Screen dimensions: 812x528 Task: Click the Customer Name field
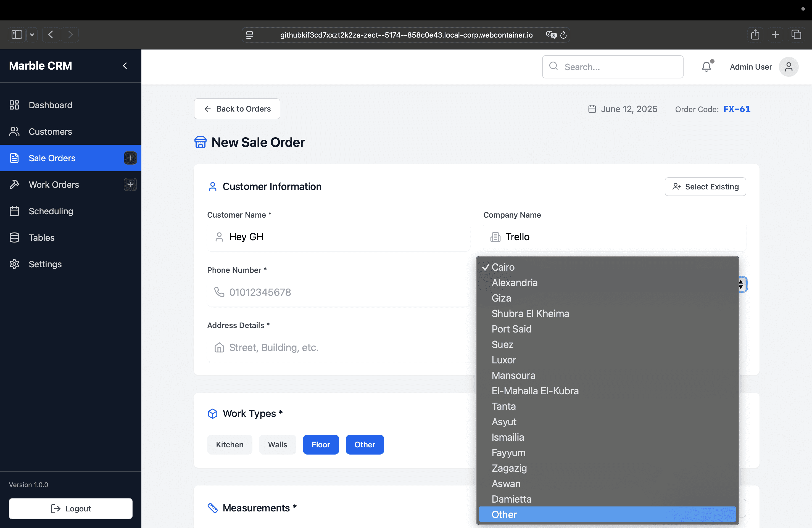click(x=338, y=237)
